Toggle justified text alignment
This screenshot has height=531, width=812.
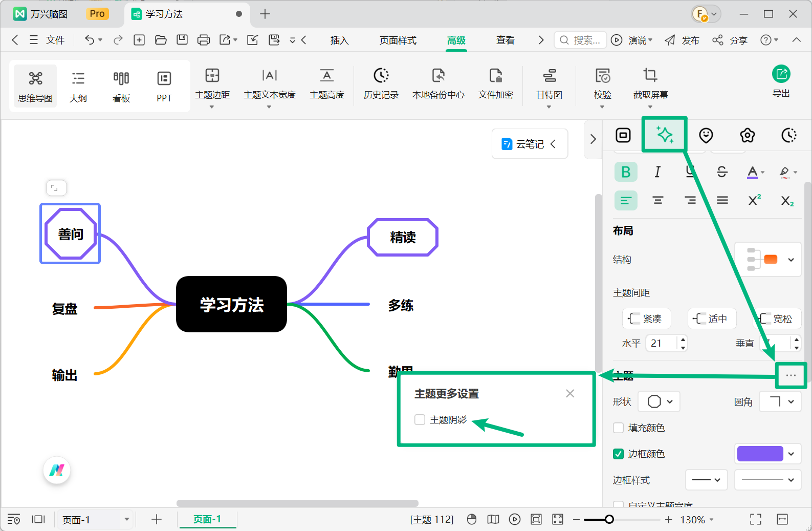tap(722, 200)
